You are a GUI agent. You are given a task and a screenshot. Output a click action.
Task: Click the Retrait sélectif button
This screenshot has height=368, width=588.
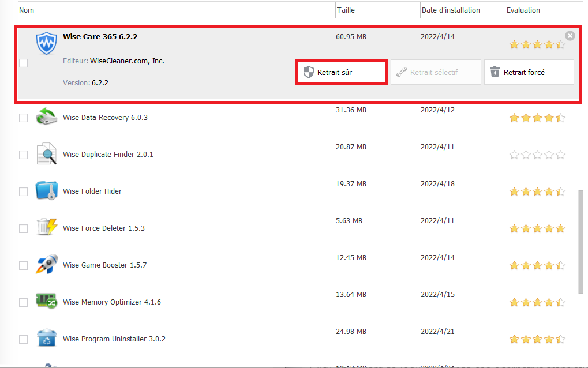tap(436, 72)
